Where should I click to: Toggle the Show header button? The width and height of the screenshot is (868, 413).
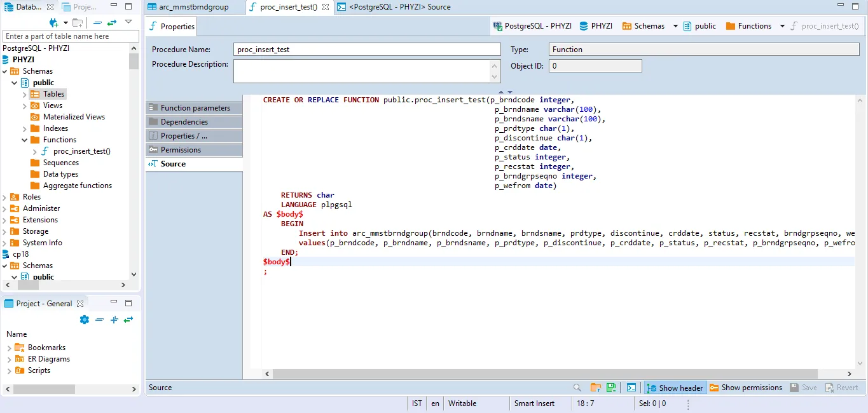click(x=675, y=388)
